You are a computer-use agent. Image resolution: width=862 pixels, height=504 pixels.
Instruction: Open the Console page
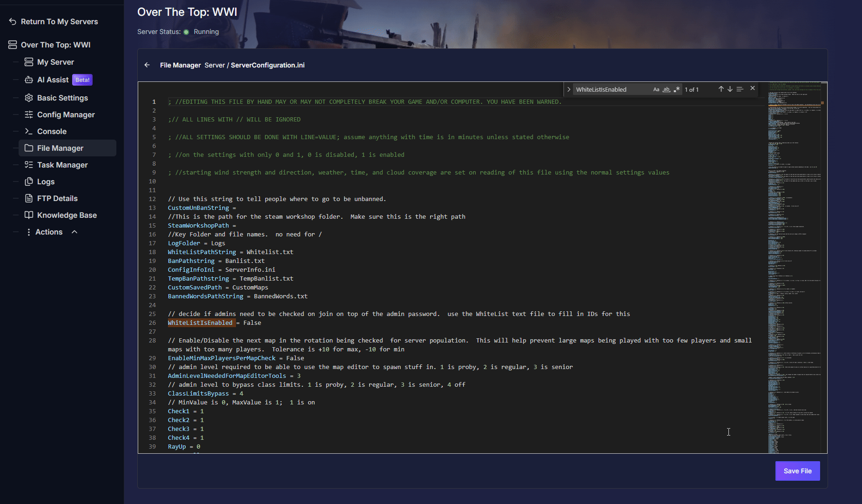coord(52,131)
